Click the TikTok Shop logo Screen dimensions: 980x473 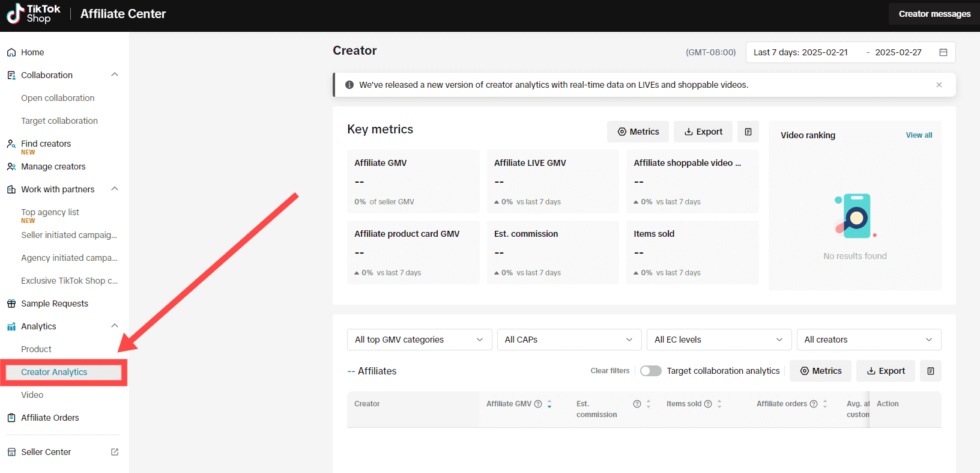(x=34, y=14)
